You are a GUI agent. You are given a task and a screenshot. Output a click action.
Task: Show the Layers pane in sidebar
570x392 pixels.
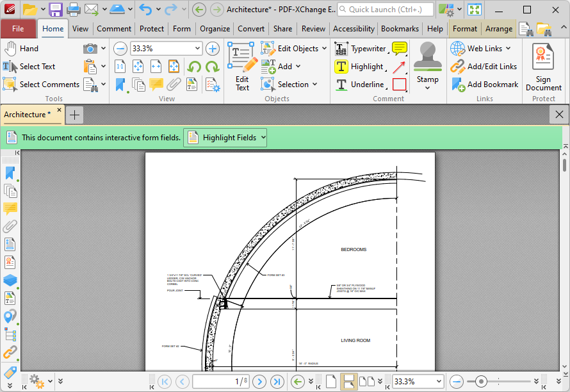tap(10, 281)
